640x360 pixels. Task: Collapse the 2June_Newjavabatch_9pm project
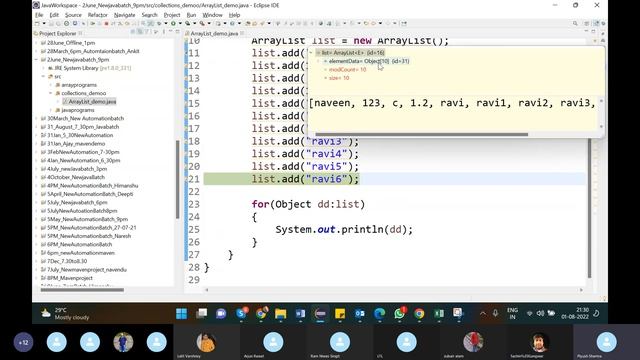pyautogui.click(x=36, y=60)
